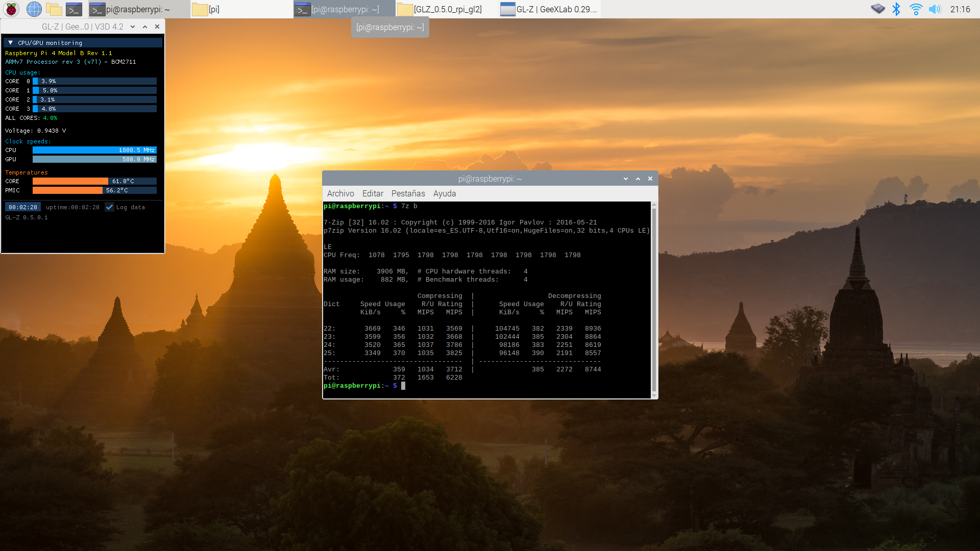Open the Editar menu

[373, 193]
